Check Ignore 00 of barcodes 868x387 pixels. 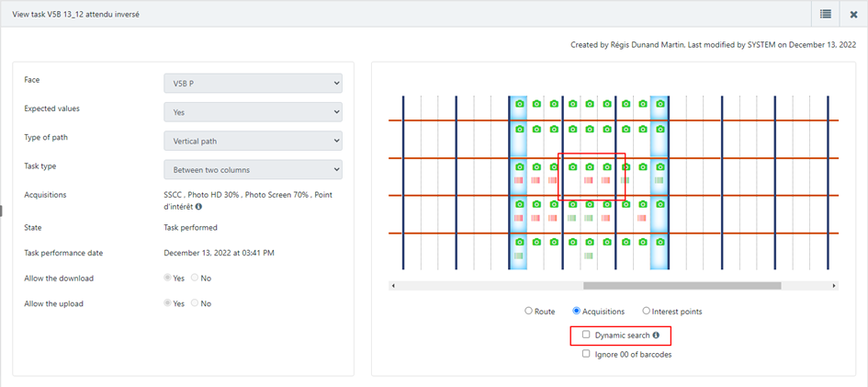(586, 354)
